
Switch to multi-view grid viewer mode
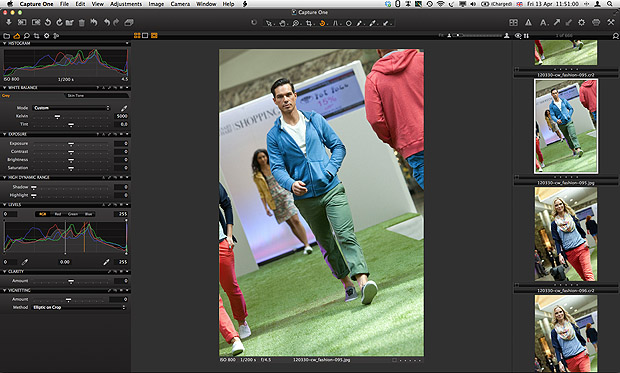click(137, 36)
